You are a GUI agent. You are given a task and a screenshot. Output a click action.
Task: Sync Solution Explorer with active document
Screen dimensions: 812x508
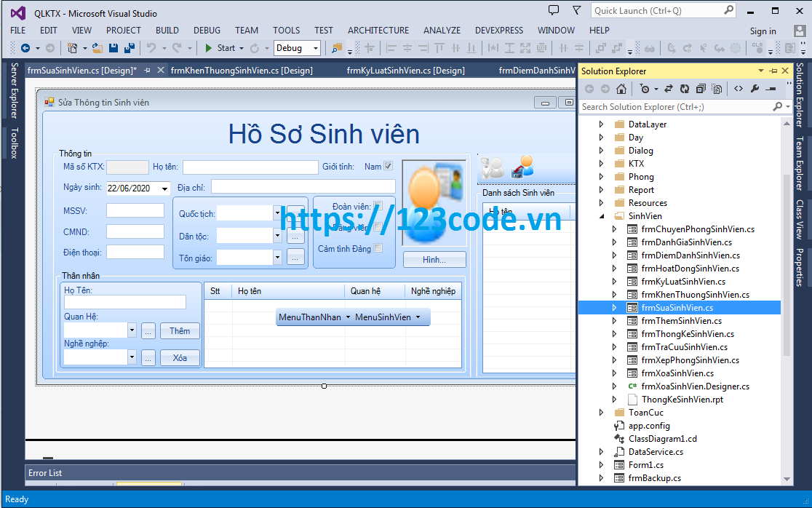(668, 88)
